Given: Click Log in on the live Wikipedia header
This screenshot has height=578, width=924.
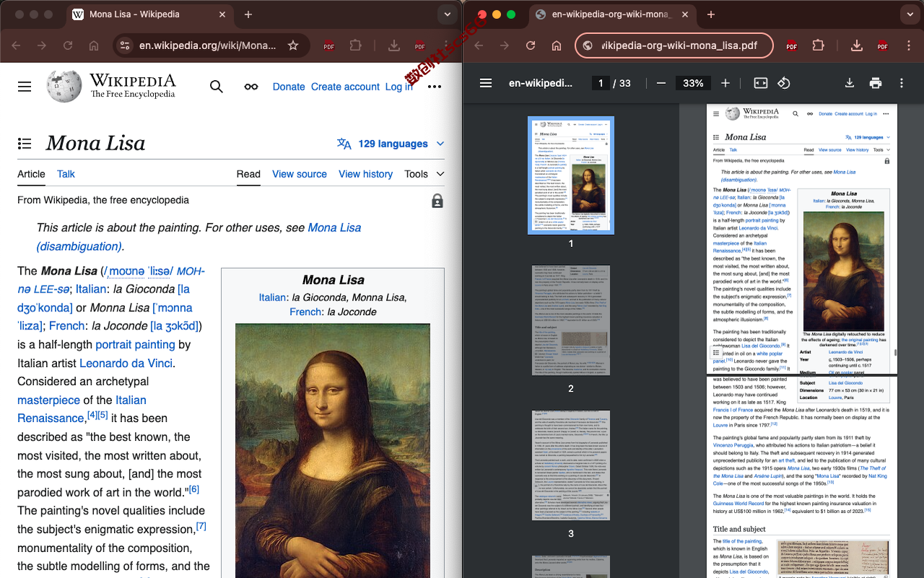Looking at the screenshot, I should point(398,87).
